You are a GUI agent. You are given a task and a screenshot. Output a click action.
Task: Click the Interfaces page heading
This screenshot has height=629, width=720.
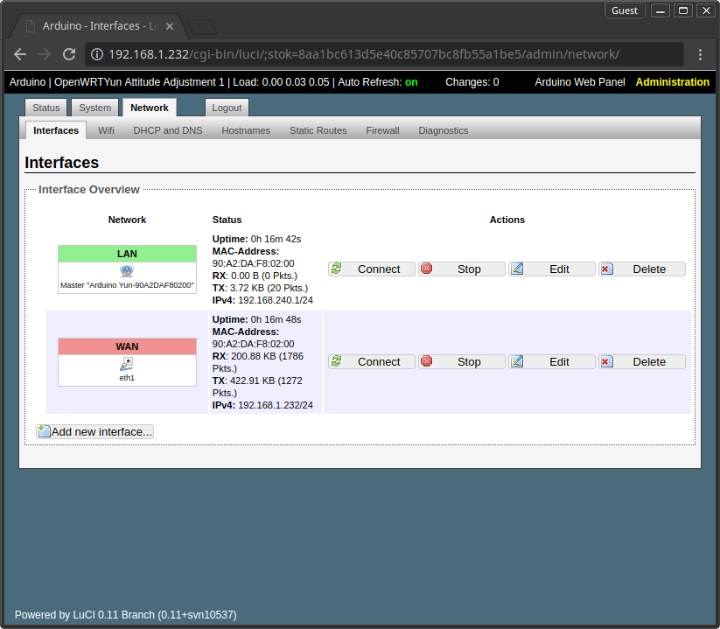tap(62, 163)
